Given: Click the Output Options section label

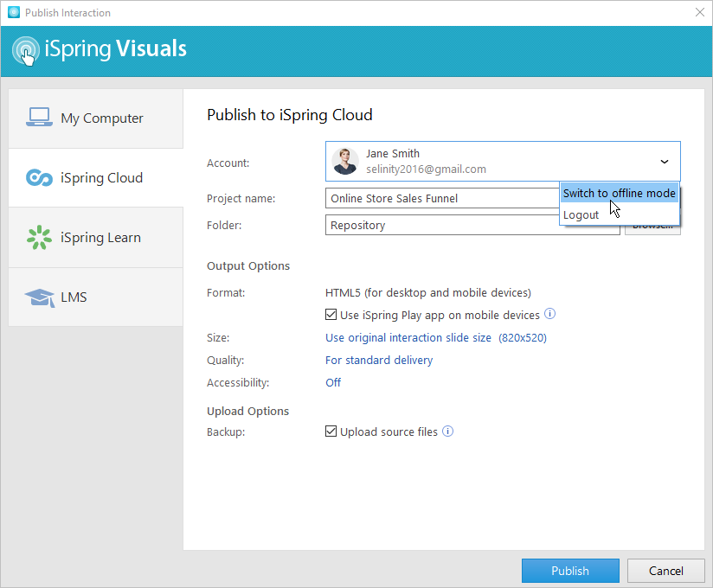Looking at the screenshot, I should [248, 265].
